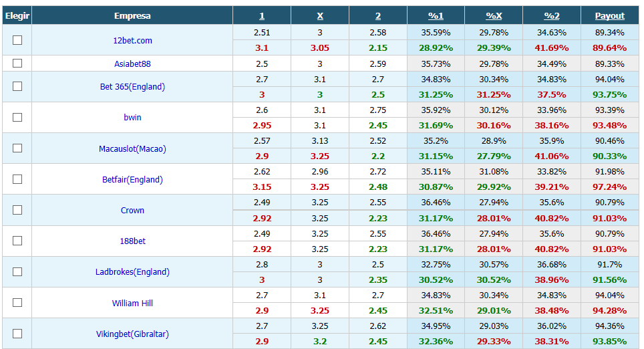
Task: Click the green 27.79% value
Action: pos(494,156)
